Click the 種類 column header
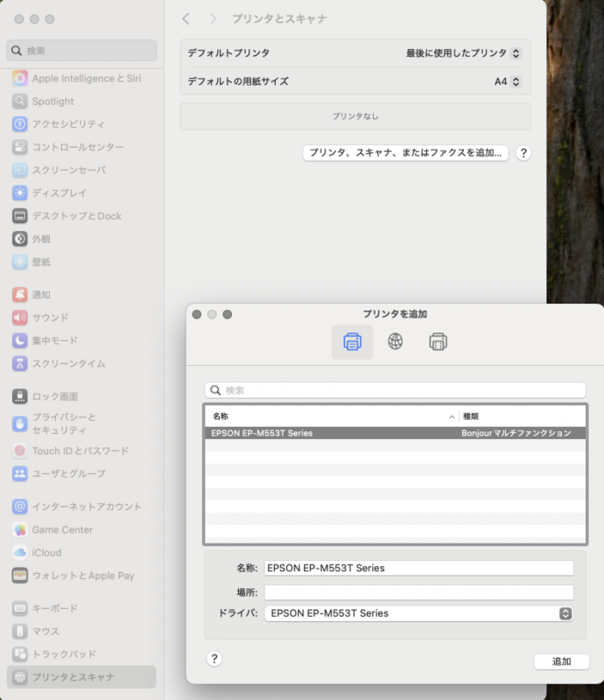The image size is (604, 700). pos(523,416)
